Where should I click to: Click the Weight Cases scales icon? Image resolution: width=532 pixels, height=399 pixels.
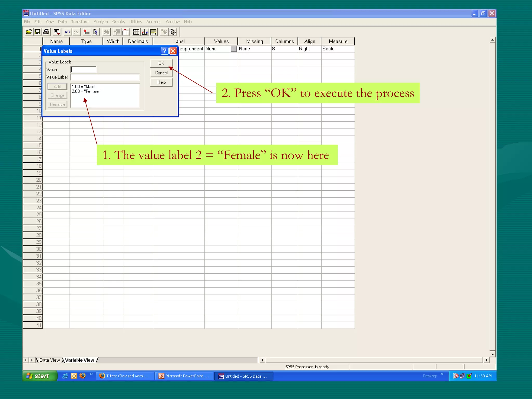(x=145, y=32)
